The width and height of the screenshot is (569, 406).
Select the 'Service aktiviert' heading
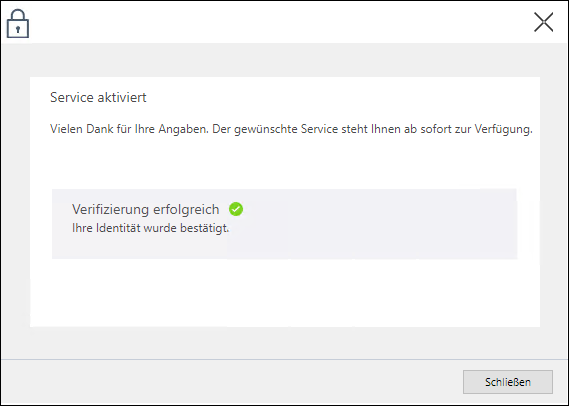pyautogui.click(x=98, y=97)
